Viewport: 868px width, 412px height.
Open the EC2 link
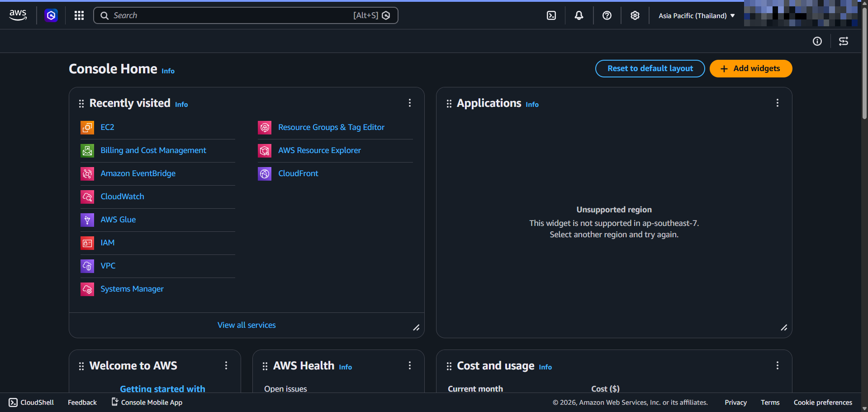pos(107,127)
